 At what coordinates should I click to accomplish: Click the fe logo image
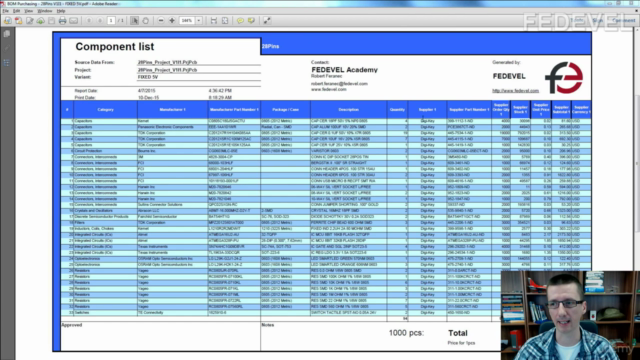[564, 78]
